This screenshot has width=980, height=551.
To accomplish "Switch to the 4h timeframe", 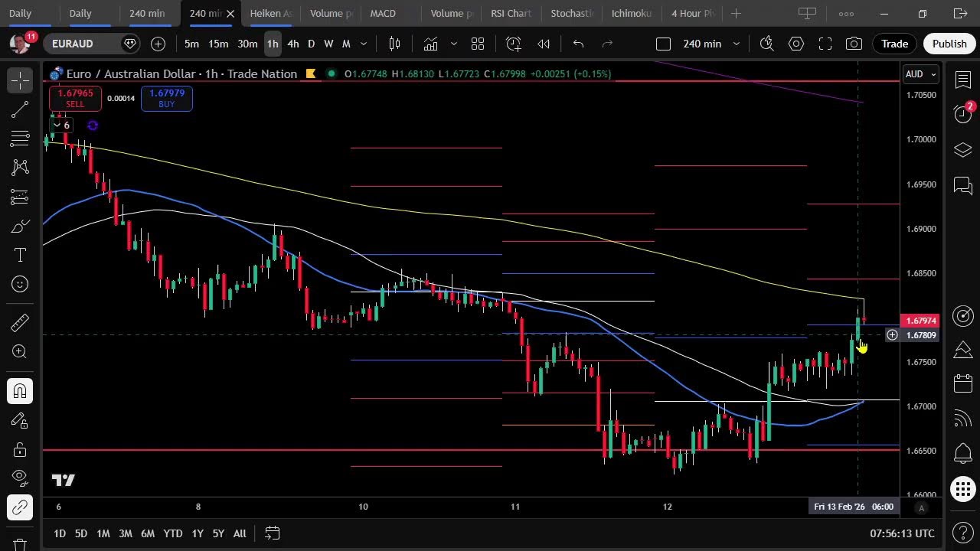I will [x=292, y=44].
